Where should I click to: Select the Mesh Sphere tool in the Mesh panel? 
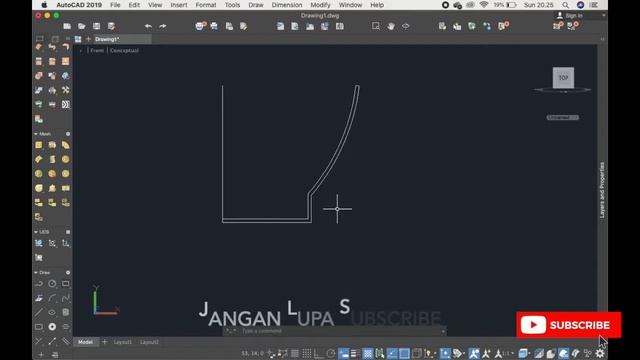[x=66, y=159]
